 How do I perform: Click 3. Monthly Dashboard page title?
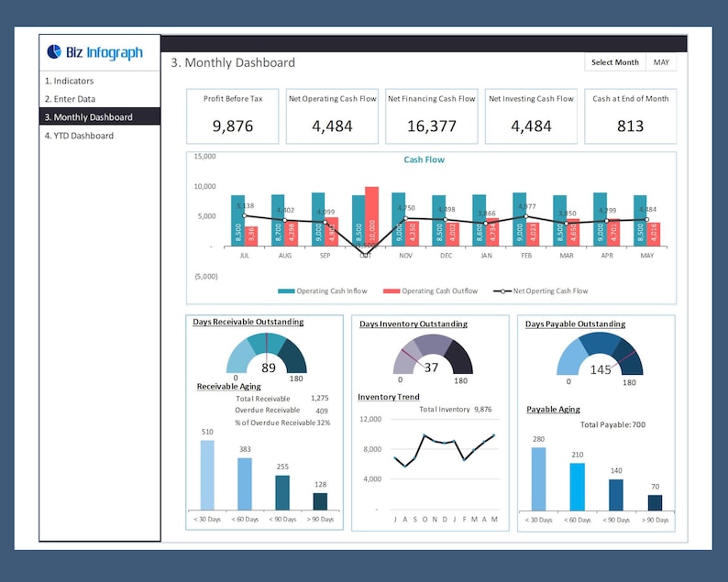233,62
